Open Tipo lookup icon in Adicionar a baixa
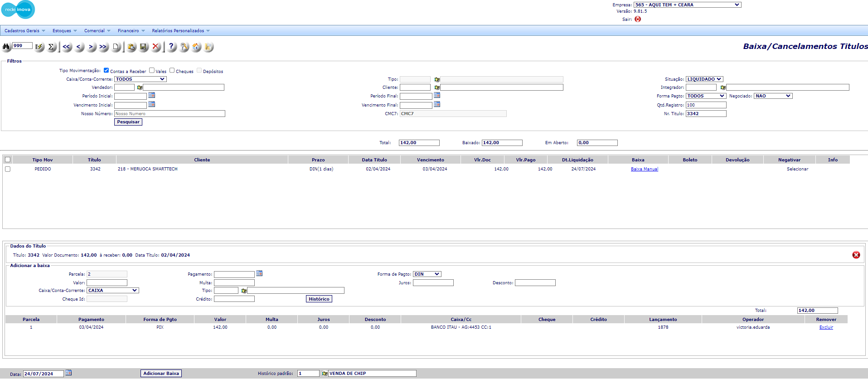Image resolution: width=868 pixels, height=384 pixels. pyautogui.click(x=244, y=291)
